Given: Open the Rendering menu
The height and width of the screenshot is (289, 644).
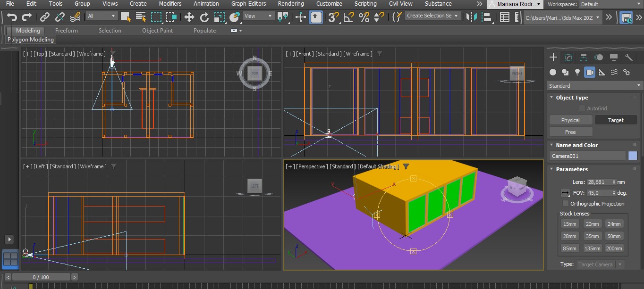Looking at the screenshot, I should click(x=291, y=4).
